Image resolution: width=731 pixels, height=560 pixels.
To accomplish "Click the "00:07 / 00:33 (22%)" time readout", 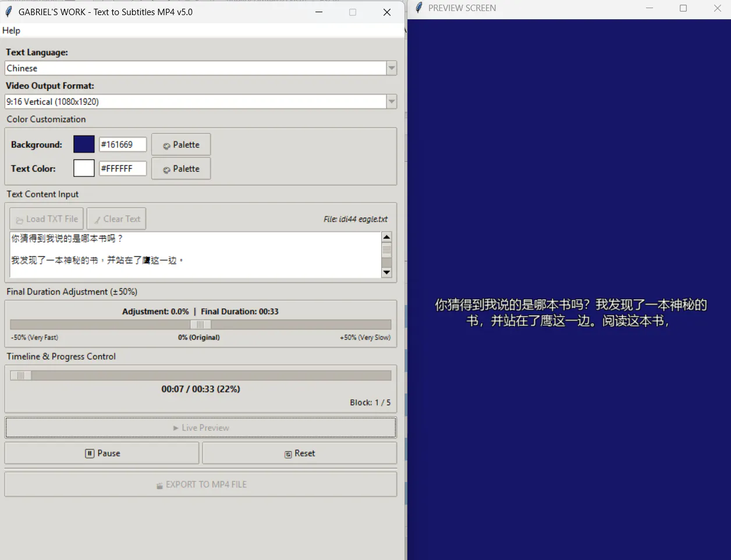I will pyautogui.click(x=201, y=389).
